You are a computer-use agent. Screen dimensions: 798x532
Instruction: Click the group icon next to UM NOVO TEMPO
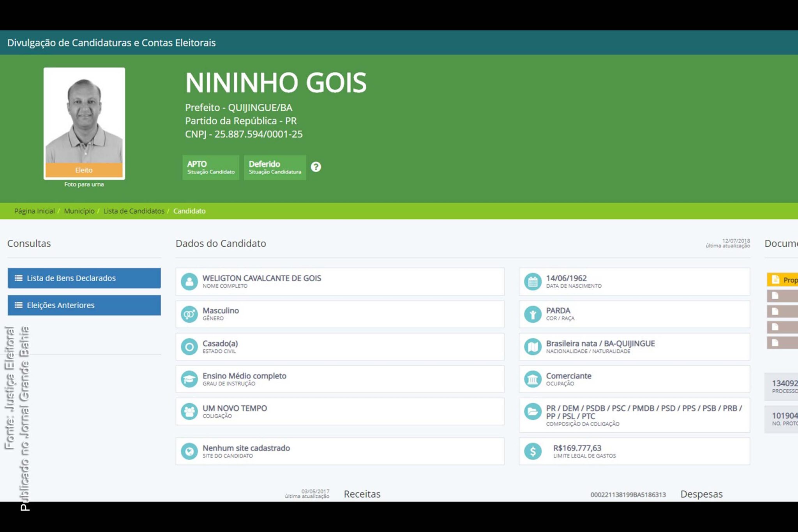point(189,411)
